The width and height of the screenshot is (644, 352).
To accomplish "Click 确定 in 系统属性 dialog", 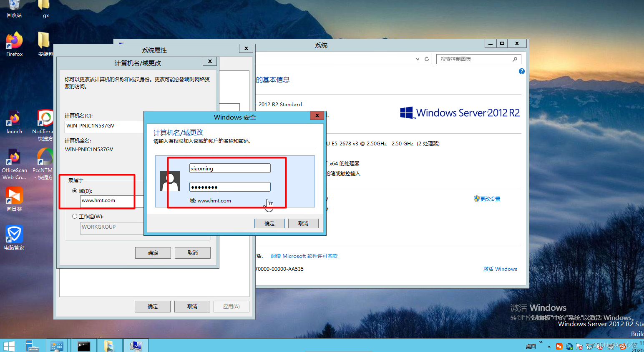I will click(153, 307).
